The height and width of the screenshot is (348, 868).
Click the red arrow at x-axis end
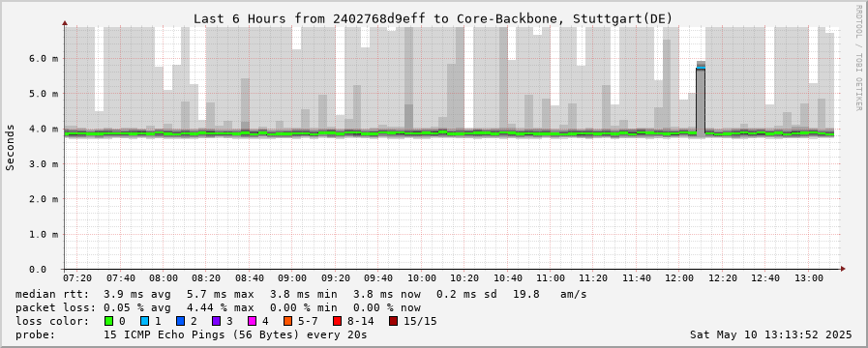[x=843, y=269]
